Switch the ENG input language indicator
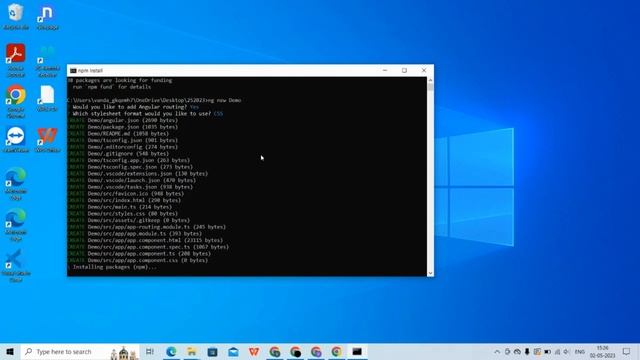Image resolution: width=640 pixels, height=360 pixels. point(580,352)
